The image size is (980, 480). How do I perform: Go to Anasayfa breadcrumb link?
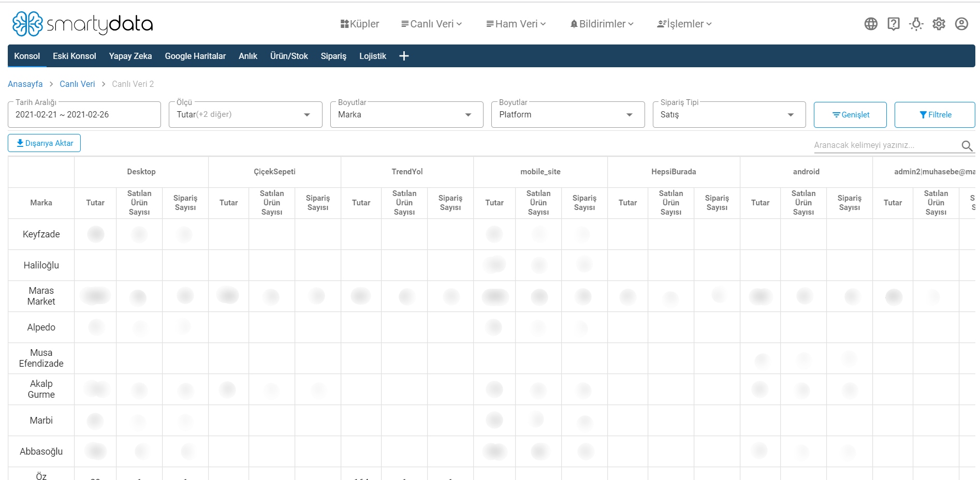point(25,84)
